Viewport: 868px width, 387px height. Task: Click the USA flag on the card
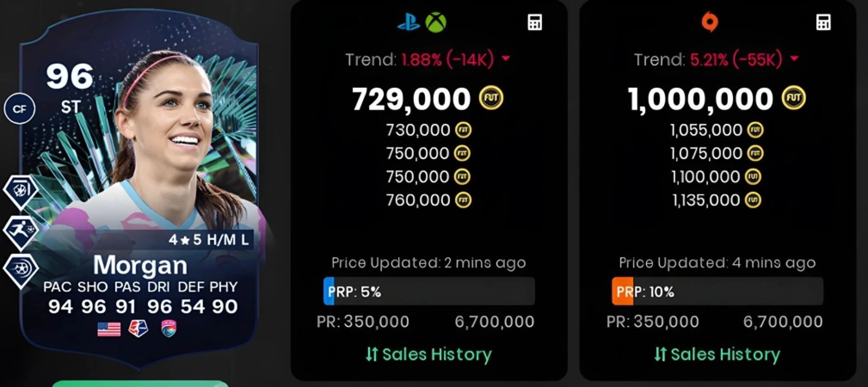pos(109,329)
